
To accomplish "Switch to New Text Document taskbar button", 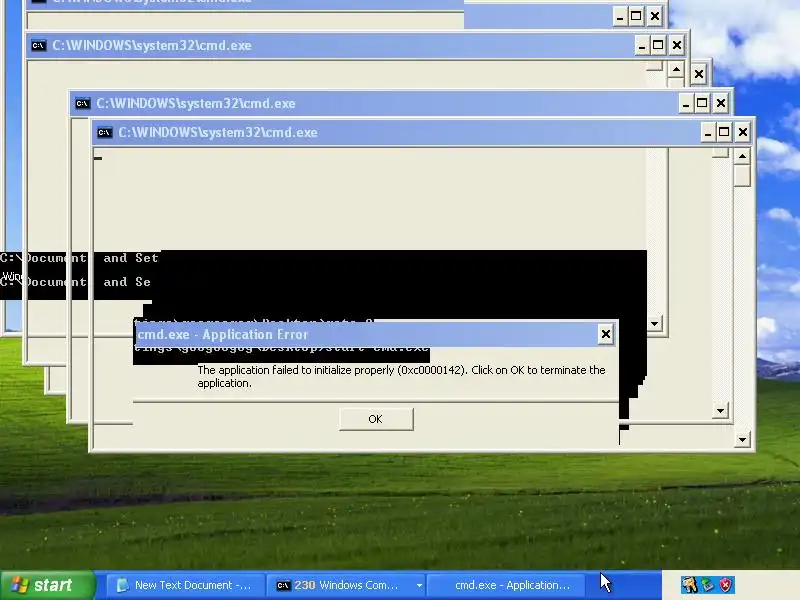I will point(185,585).
